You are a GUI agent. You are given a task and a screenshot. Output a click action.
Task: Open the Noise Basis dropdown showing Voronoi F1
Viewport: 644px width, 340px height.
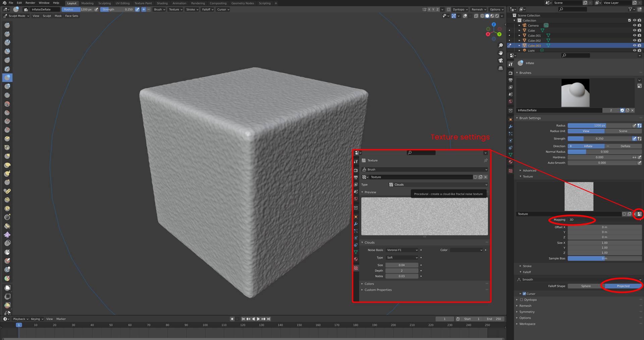401,250
